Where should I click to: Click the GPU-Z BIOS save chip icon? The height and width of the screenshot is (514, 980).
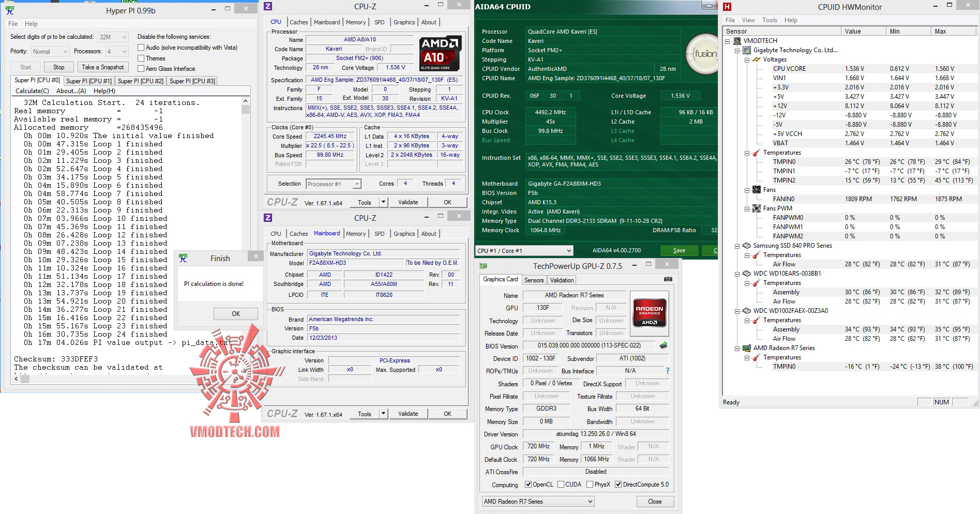coord(664,345)
